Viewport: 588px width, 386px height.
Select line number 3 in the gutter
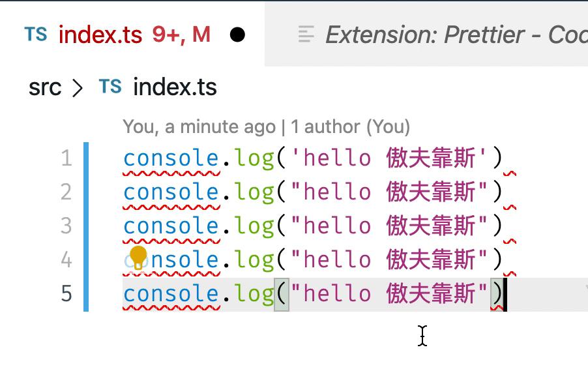click(65, 225)
